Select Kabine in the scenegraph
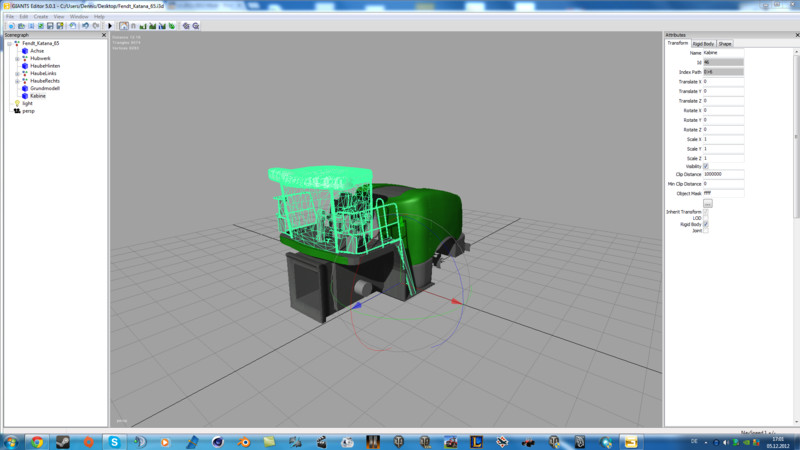 click(x=38, y=96)
